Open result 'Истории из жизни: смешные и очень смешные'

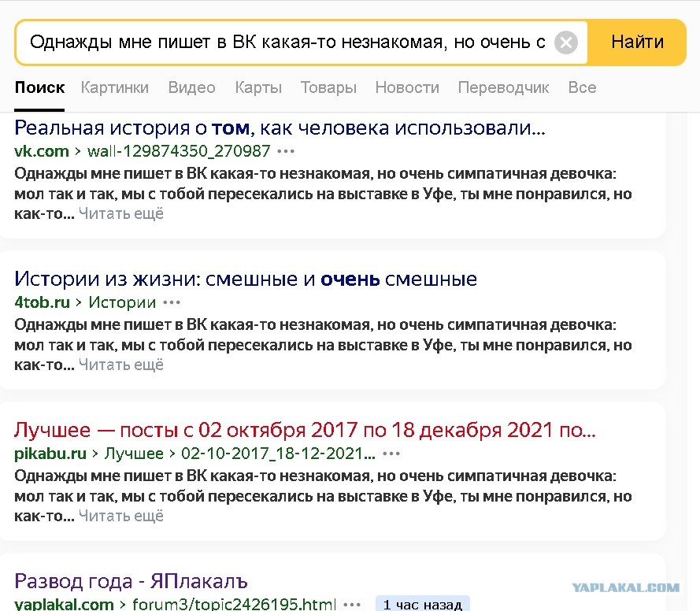click(x=246, y=279)
